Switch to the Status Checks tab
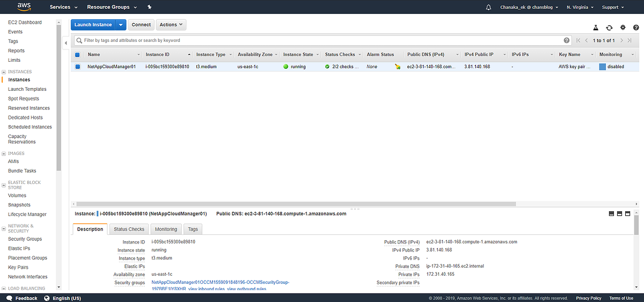 point(129,229)
